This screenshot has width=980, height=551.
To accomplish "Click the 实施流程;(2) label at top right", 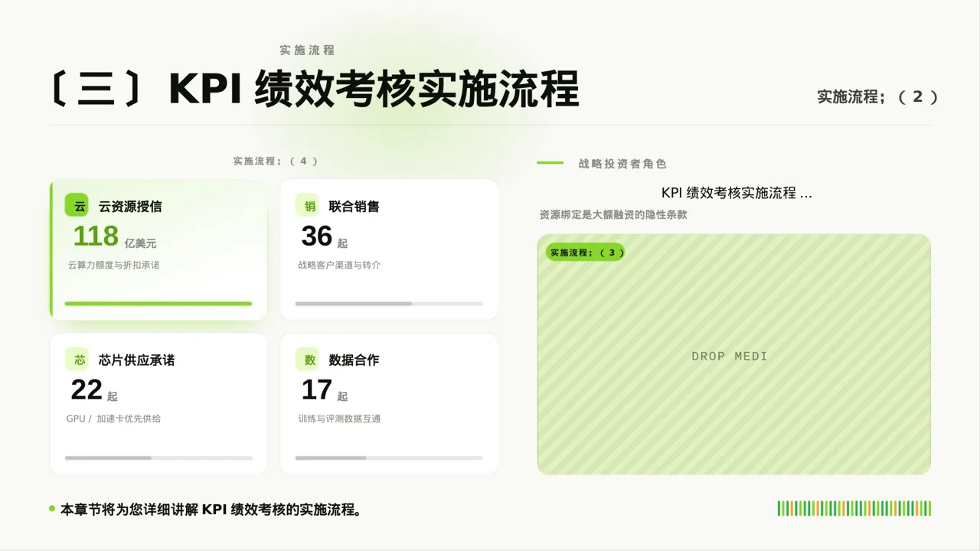I will (877, 97).
